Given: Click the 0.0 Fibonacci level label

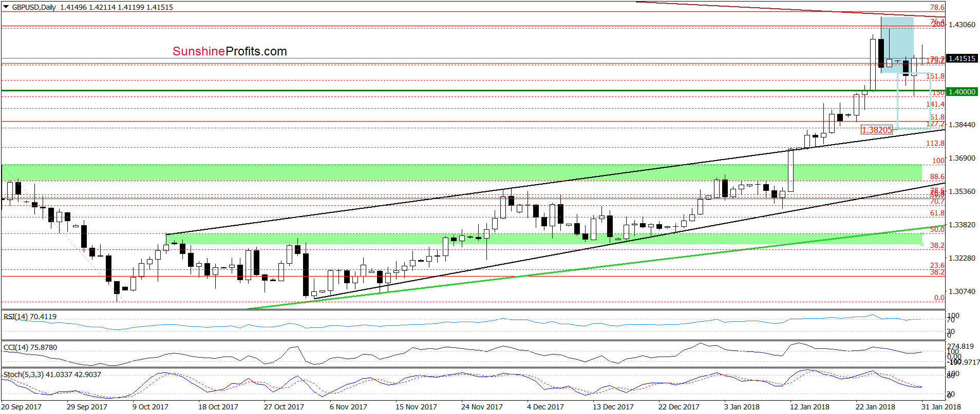Looking at the screenshot, I should point(939,298).
